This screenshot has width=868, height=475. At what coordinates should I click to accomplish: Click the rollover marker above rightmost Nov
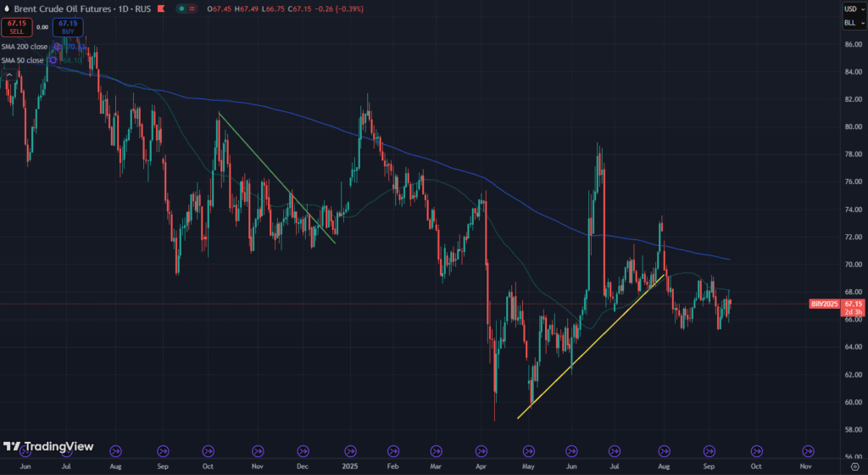point(808,450)
